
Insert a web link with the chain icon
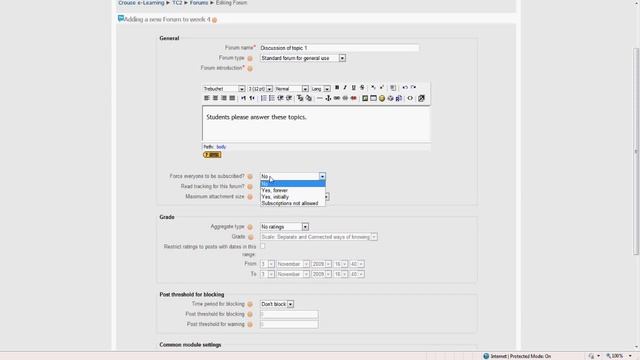[x=337, y=98]
